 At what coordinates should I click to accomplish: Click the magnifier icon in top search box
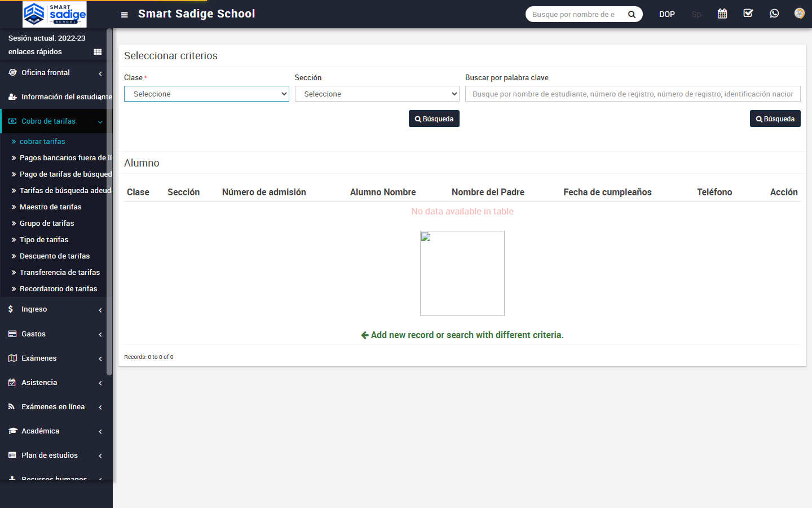click(x=632, y=15)
